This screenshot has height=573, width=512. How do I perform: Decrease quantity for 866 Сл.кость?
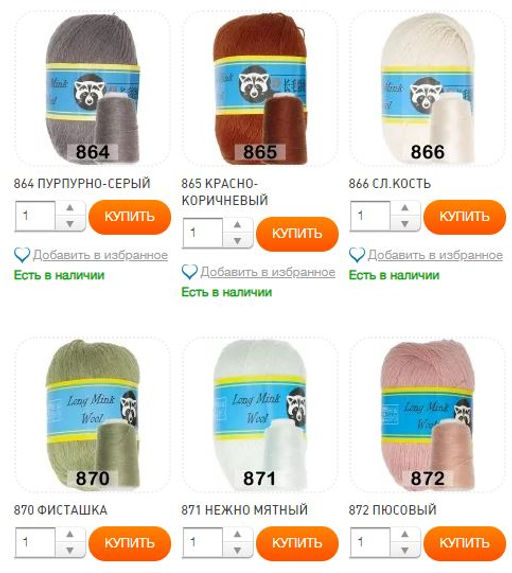point(405,223)
